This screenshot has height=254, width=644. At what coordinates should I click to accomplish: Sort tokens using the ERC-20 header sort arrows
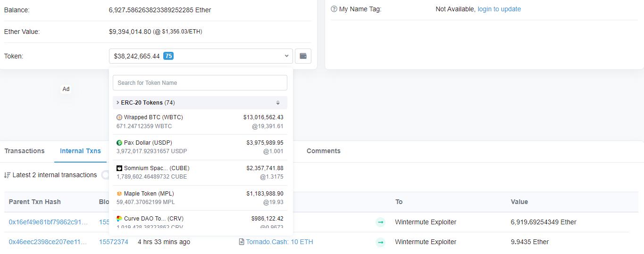click(x=278, y=103)
